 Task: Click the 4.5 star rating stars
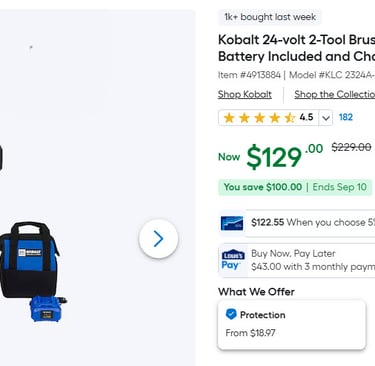coord(259,118)
